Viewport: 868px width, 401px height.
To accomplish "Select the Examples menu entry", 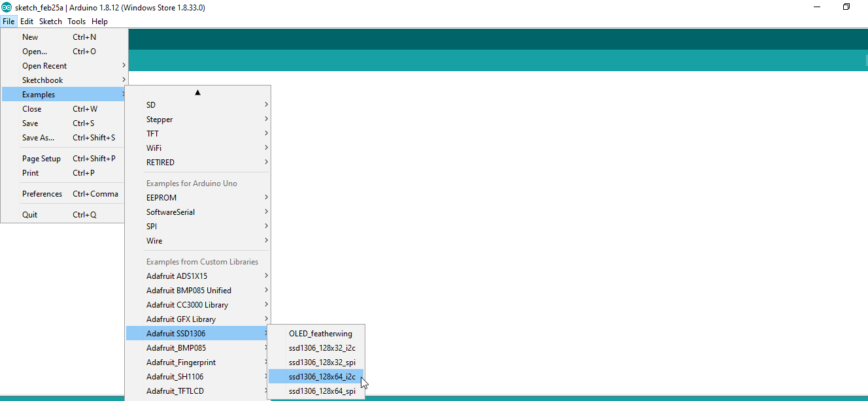I will [64, 95].
